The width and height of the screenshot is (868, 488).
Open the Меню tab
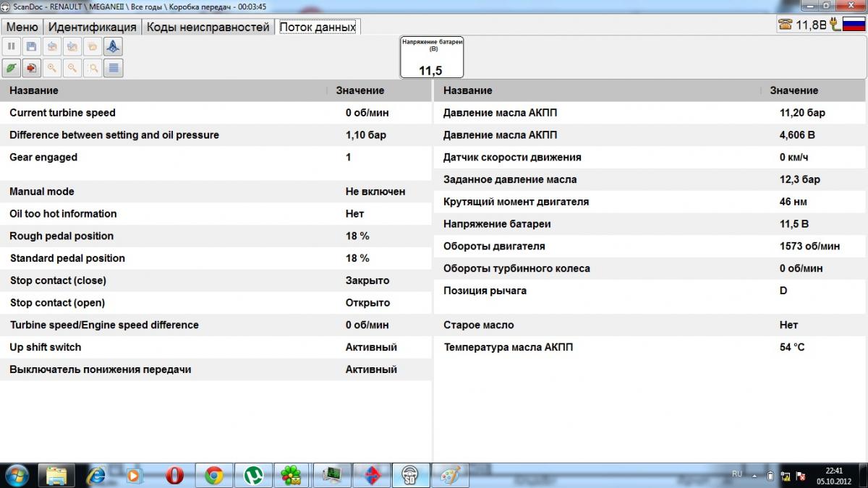pos(22,27)
